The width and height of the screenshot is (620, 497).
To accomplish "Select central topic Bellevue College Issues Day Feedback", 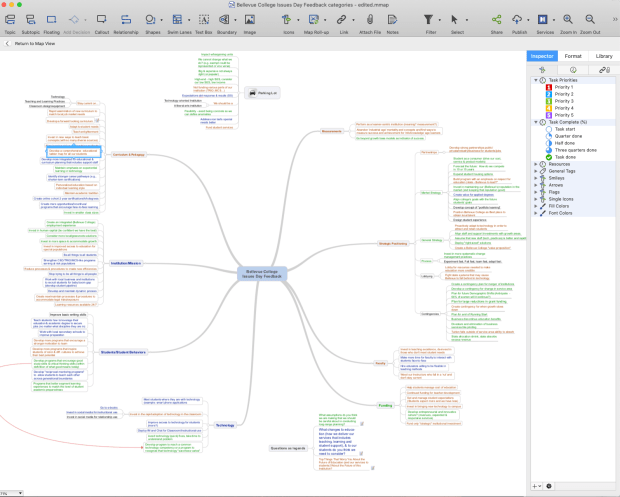I will coord(262,274).
